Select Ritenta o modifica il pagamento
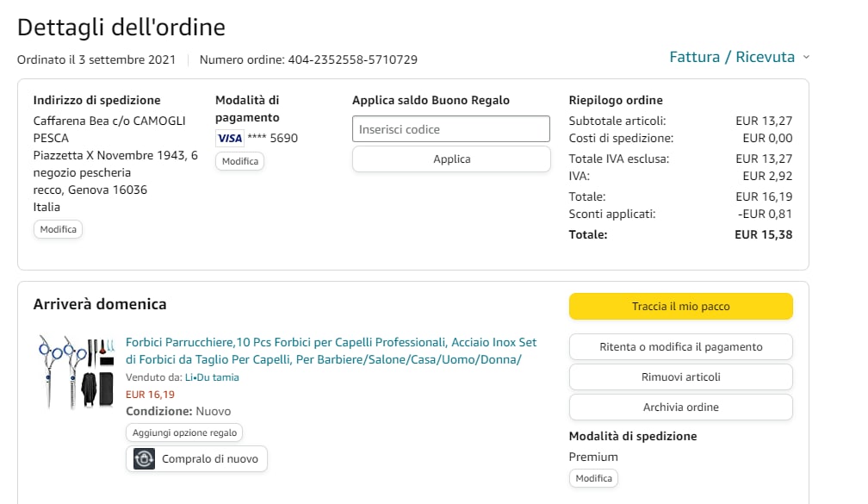 [680, 347]
